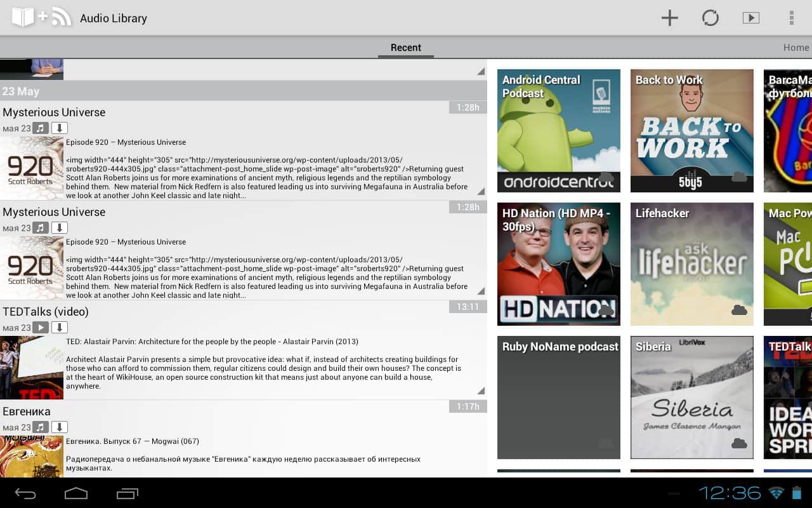Open the Lifehacker podcast tile
Image resolution: width=812 pixels, height=508 pixels.
click(x=691, y=264)
